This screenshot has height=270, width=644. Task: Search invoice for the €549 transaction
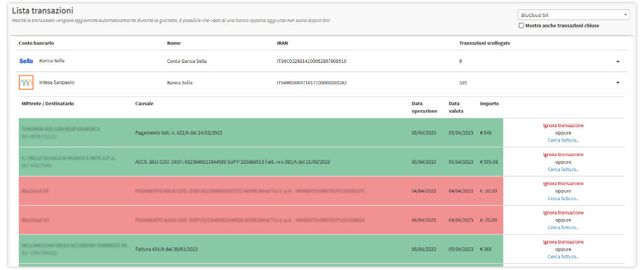pos(563,140)
